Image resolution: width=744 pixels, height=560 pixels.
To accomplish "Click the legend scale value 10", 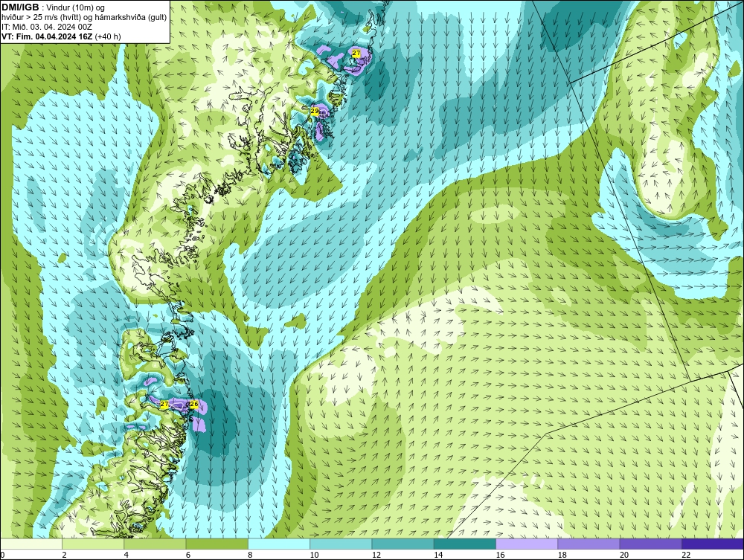I will 314,556.
